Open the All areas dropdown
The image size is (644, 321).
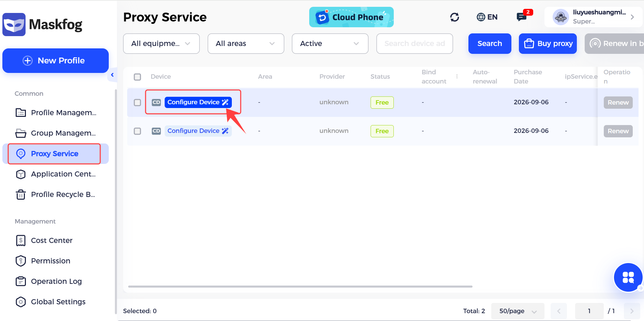coord(246,44)
